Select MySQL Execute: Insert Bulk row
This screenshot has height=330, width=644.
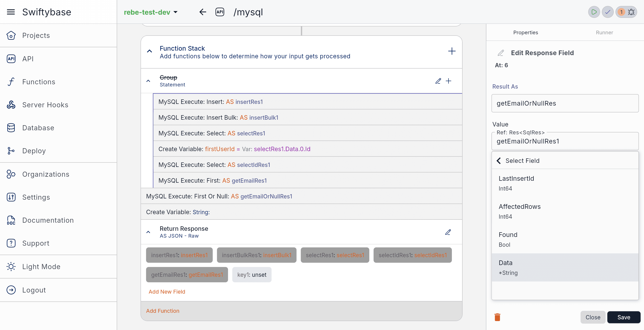[x=308, y=118]
